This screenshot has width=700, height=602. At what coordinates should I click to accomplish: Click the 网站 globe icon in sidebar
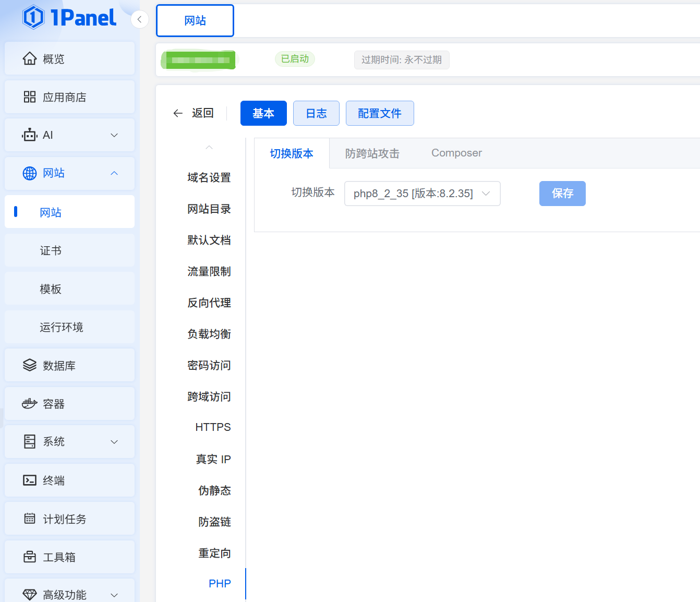click(x=30, y=173)
